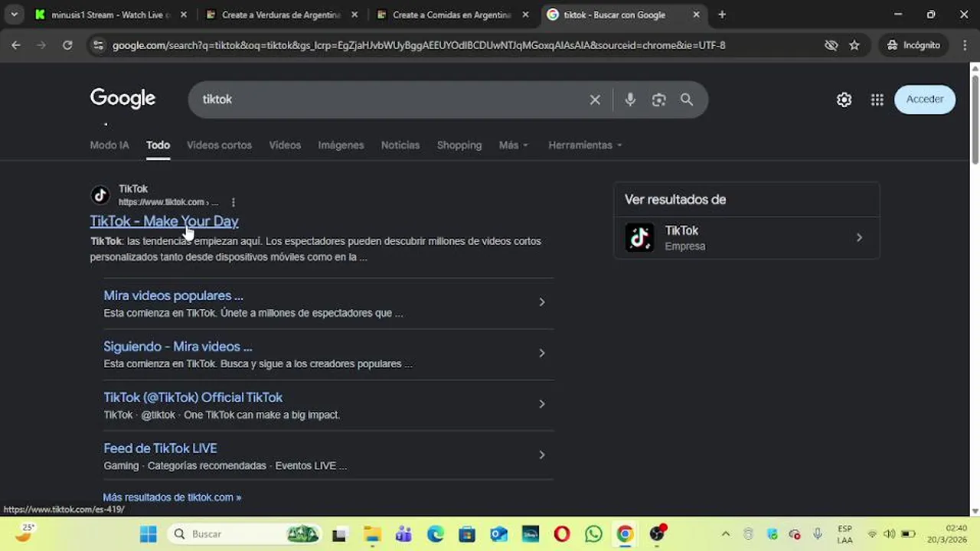Viewport: 980px width, 551px height.
Task: Click the Google logo
Action: [x=122, y=99]
